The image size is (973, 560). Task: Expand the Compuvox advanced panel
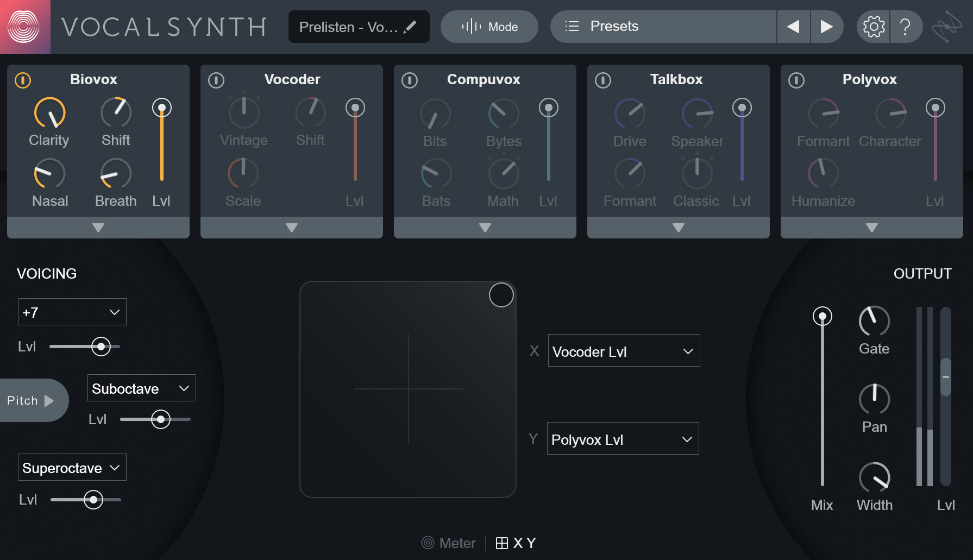click(x=485, y=228)
